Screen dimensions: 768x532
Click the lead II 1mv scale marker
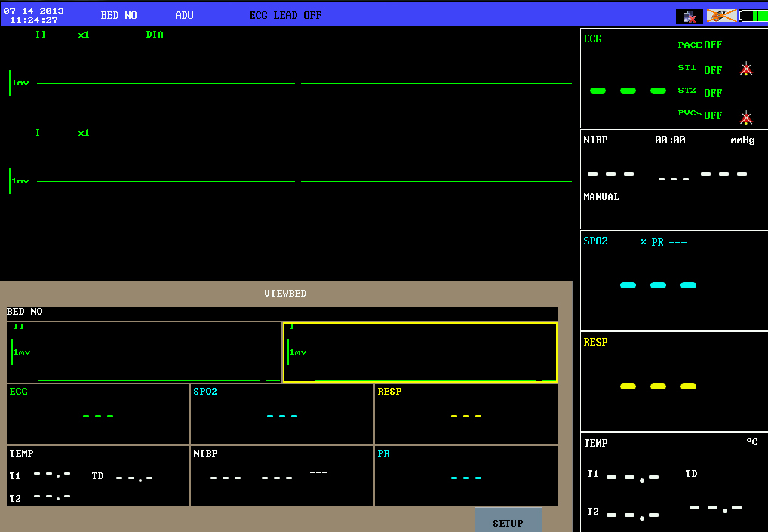[x=20, y=83]
